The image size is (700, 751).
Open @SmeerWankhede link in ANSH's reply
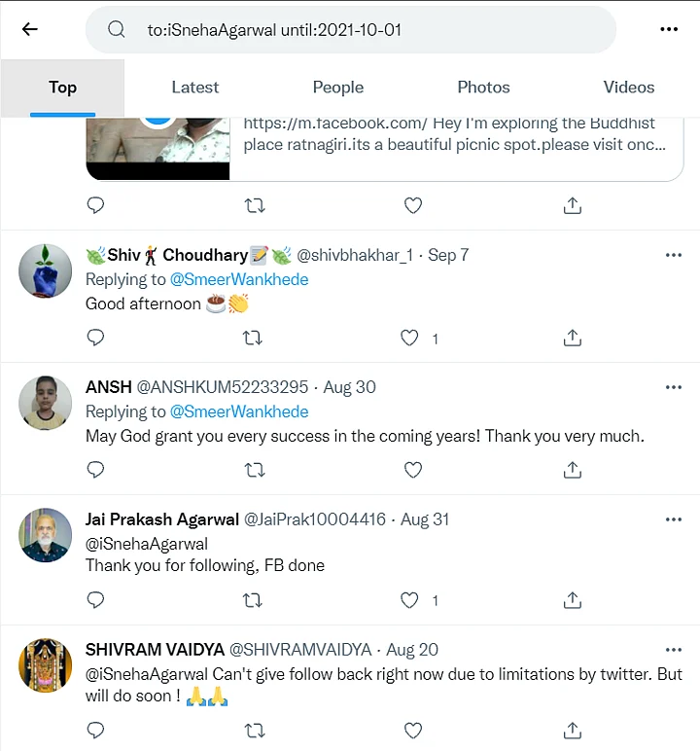(x=239, y=411)
